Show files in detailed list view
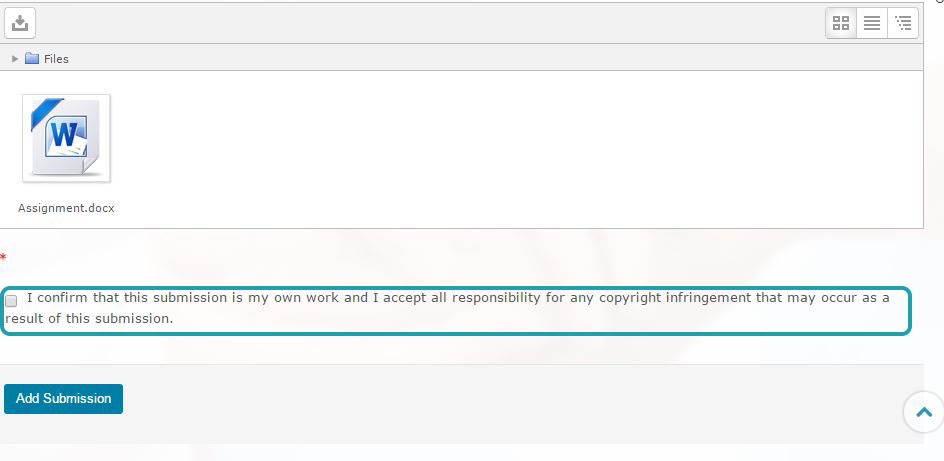 pyautogui.click(x=872, y=23)
